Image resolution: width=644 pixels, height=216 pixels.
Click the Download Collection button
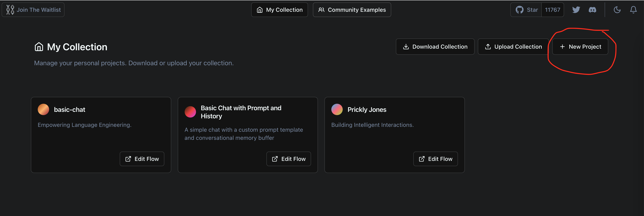pyautogui.click(x=435, y=47)
